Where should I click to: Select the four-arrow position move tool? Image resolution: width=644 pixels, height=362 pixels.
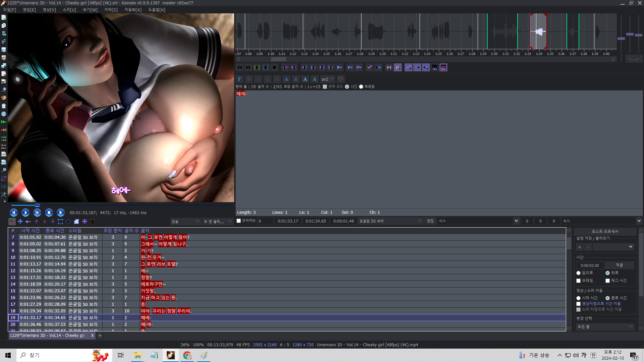click(x=20, y=221)
